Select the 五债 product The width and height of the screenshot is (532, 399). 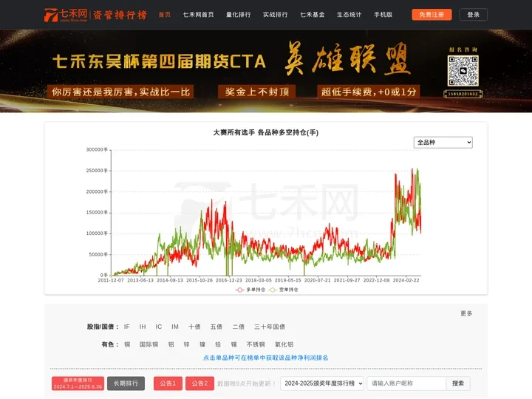point(216,327)
